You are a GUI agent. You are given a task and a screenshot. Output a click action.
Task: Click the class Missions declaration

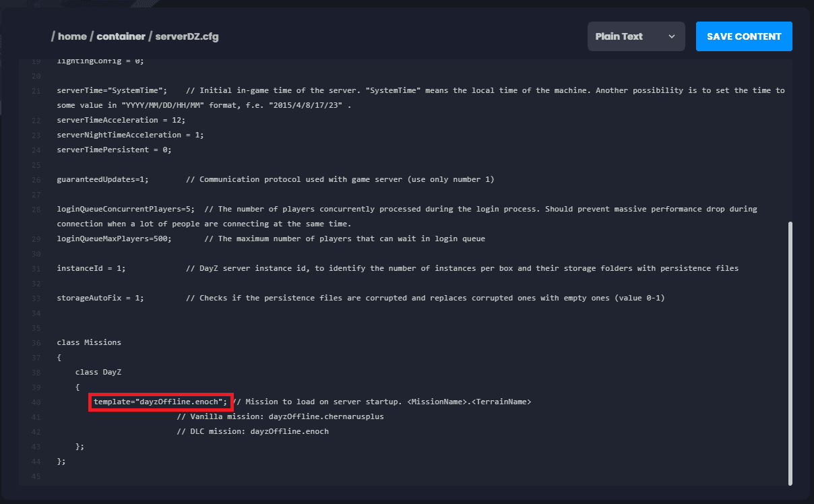coord(89,342)
